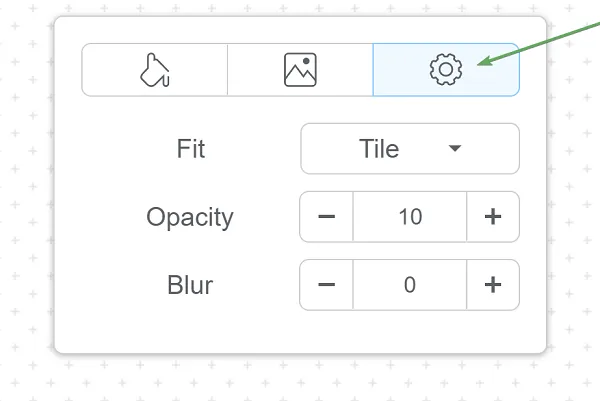This screenshot has width=600, height=401.
Task: Raise blur using the plus button
Action: click(x=492, y=285)
